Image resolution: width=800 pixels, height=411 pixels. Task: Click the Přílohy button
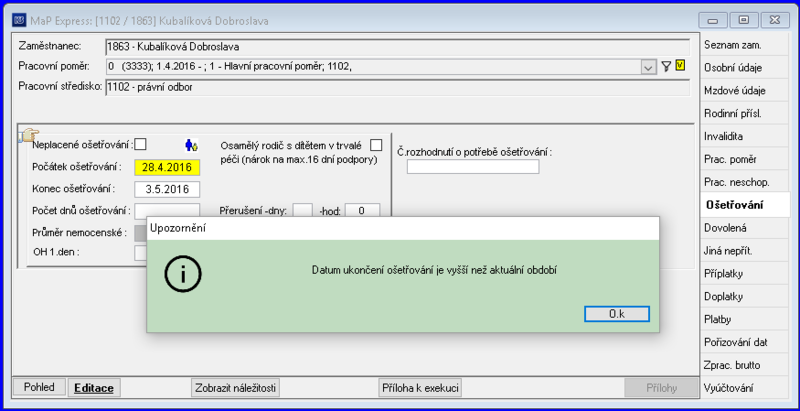coord(661,388)
